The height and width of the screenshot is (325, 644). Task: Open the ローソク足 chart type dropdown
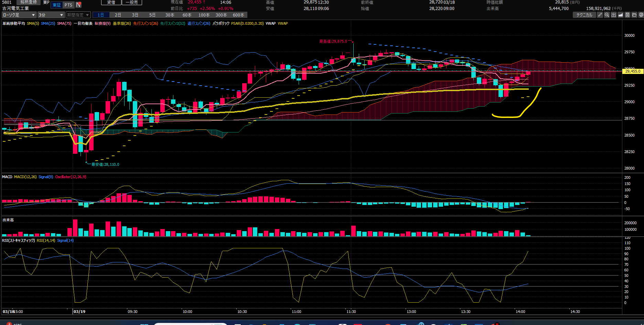(19, 15)
